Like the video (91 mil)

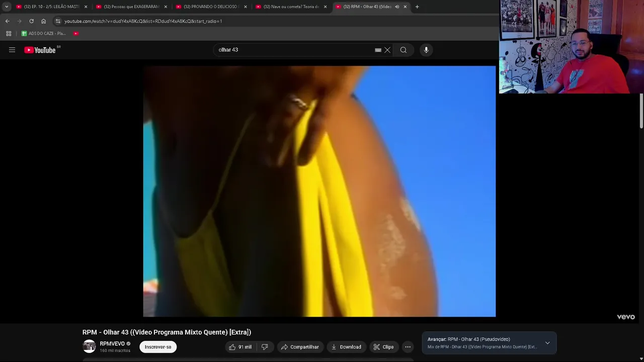click(240, 347)
